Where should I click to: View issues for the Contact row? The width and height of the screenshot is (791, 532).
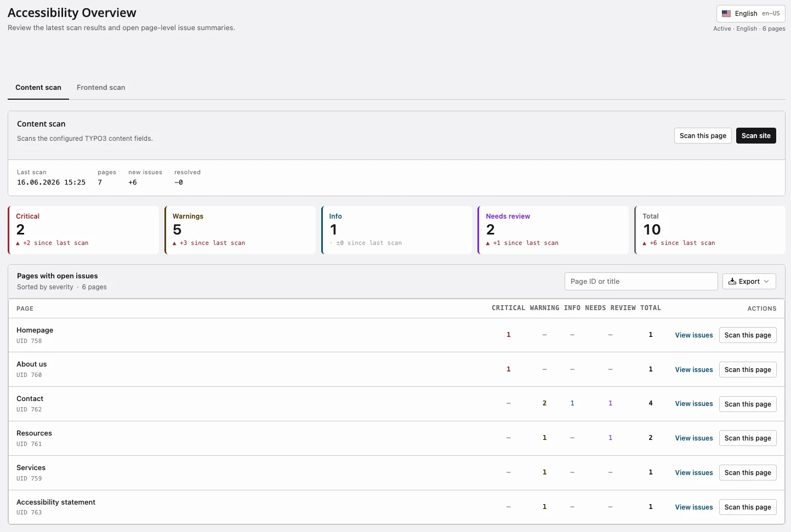[694, 404]
